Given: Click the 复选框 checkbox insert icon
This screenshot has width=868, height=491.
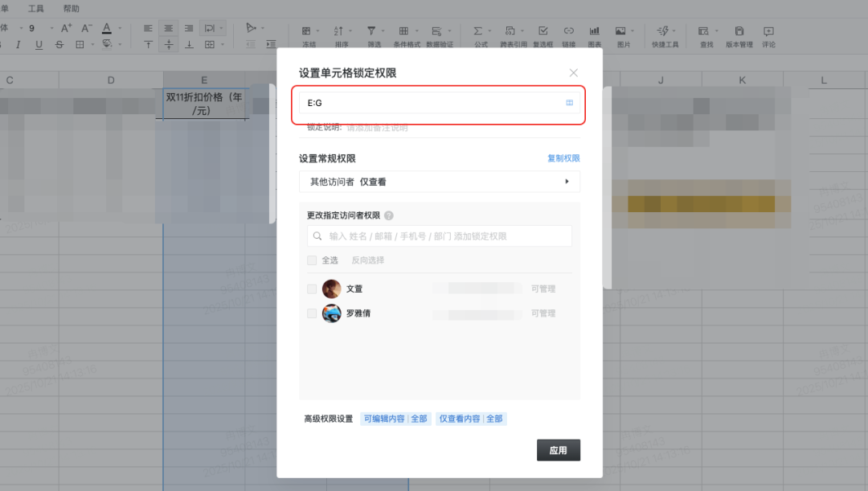Looking at the screenshot, I should (x=543, y=31).
